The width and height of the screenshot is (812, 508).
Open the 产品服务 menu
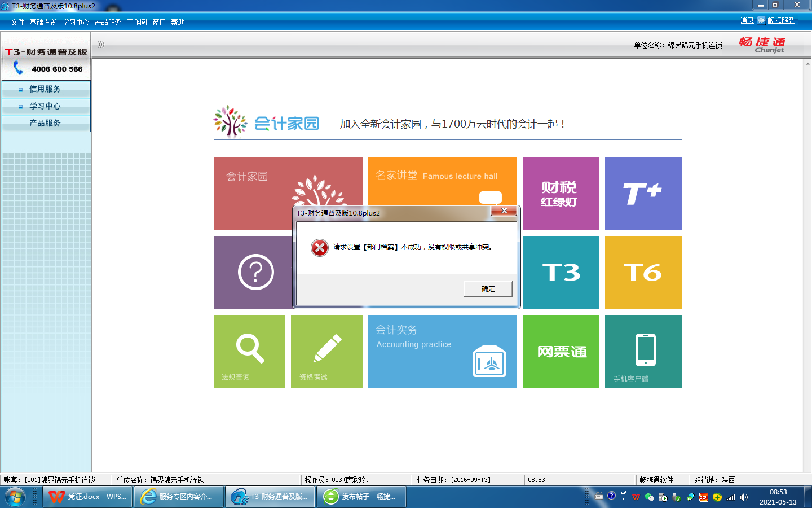[108, 22]
